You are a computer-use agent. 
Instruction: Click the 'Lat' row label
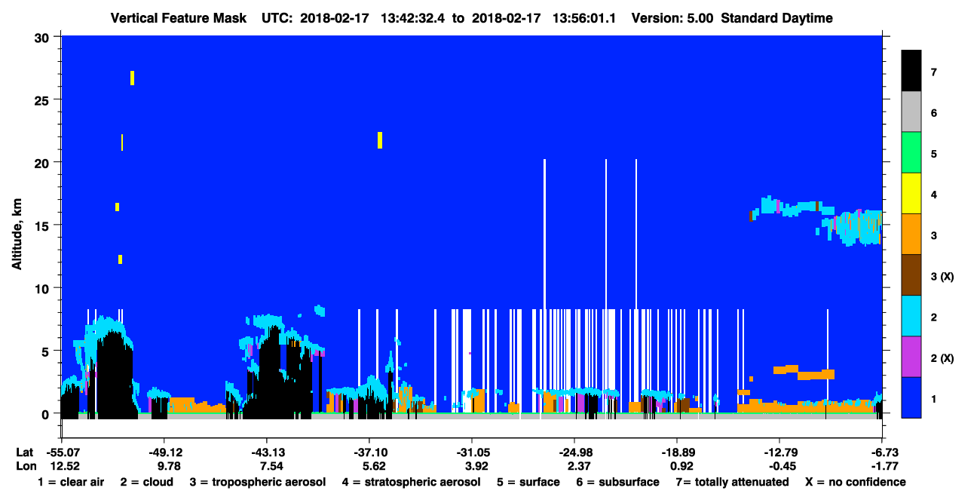[x=25, y=452]
